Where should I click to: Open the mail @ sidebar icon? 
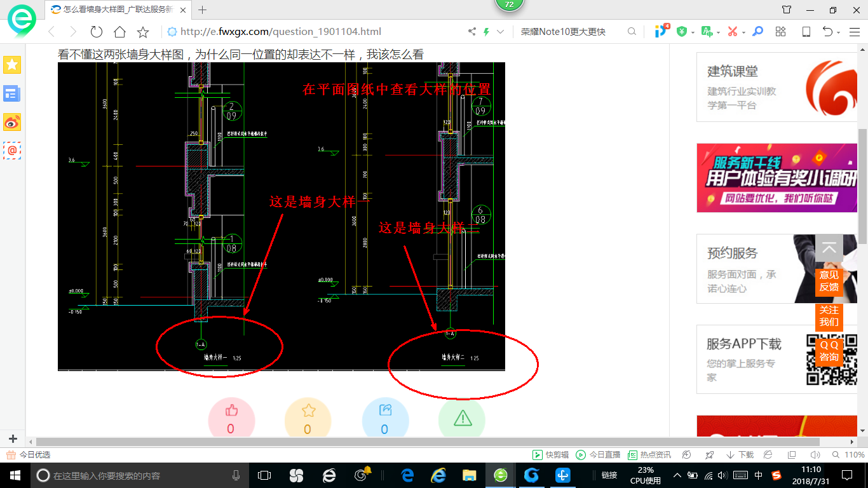click(x=12, y=150)
